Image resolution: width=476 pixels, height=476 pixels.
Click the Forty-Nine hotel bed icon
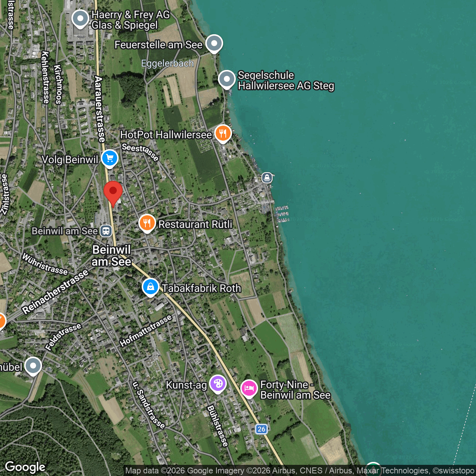tap(249, 389)
